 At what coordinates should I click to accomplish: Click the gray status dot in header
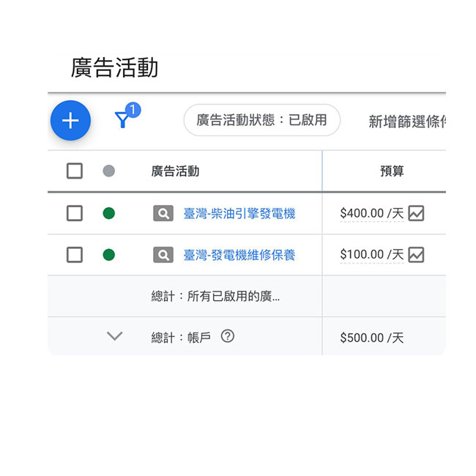tap(109, 171)
